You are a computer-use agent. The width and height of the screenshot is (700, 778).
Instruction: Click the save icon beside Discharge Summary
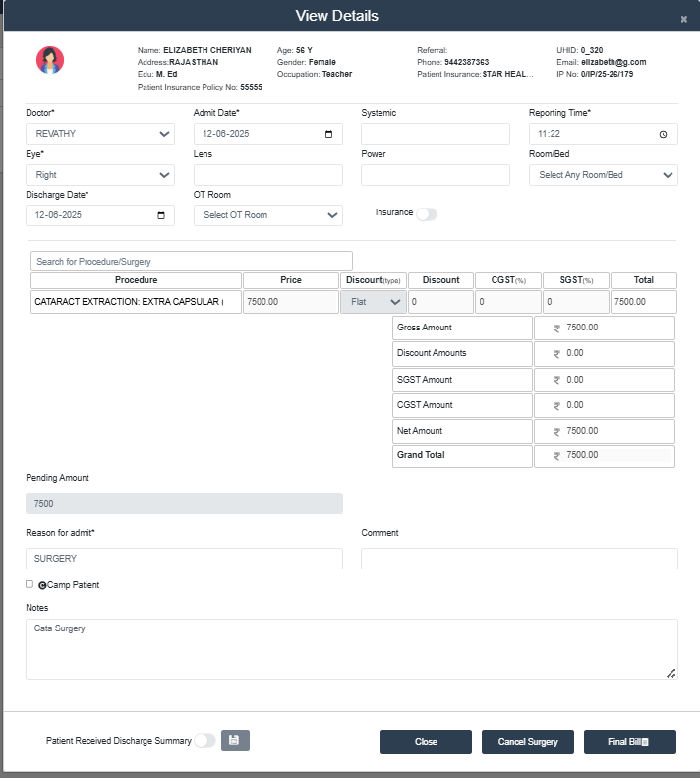pos(235,741)
